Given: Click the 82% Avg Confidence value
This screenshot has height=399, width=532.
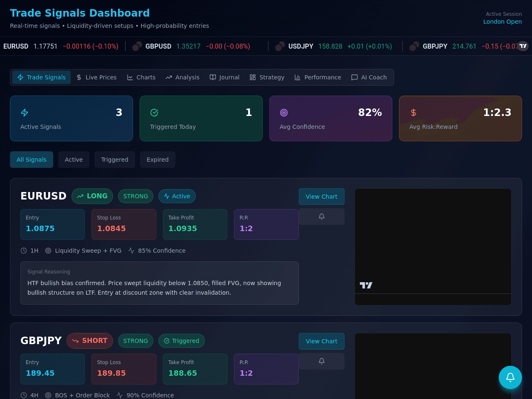Looking at the screenshot, I should click(370, 113).
